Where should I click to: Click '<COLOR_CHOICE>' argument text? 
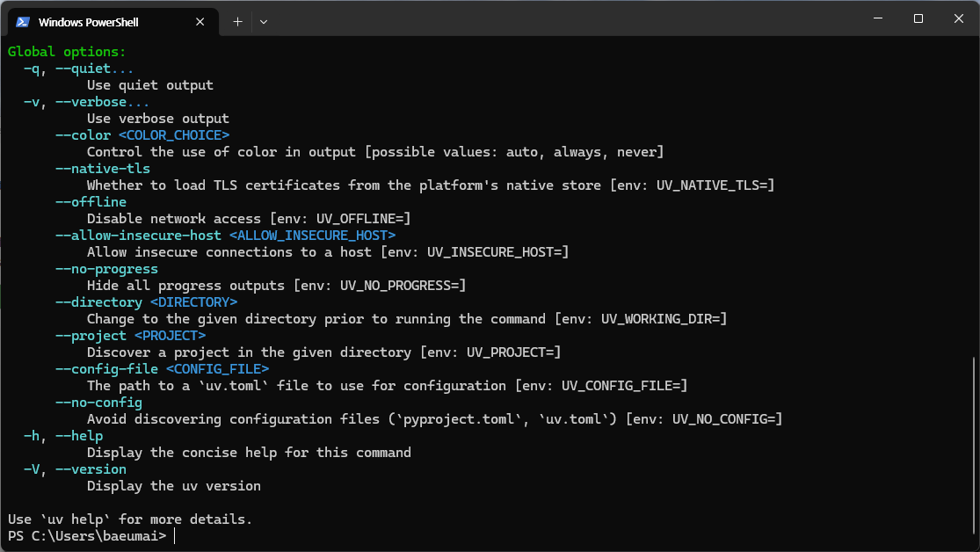174,135
